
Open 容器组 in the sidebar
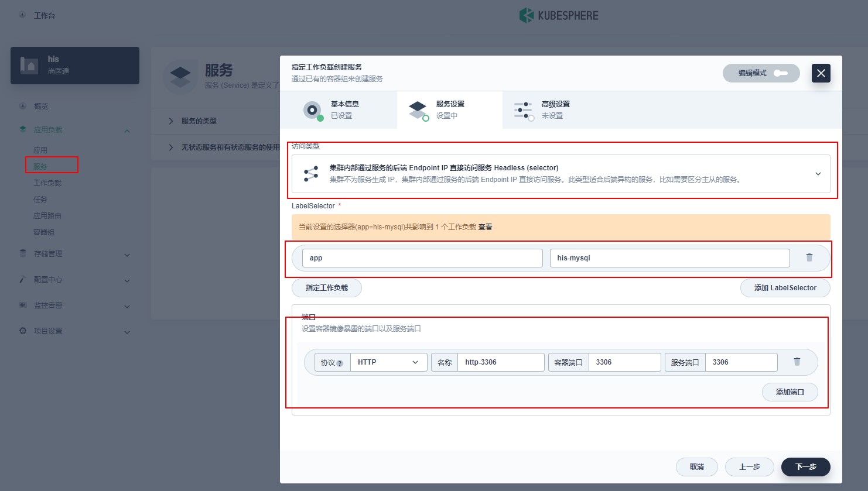(44, 232)
